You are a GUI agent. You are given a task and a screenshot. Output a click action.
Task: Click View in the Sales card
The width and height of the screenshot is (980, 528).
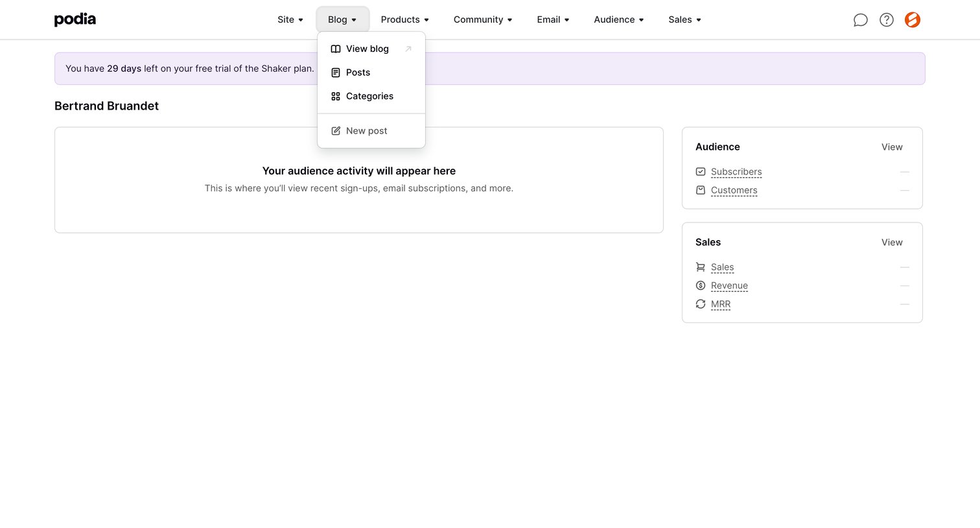892,243
